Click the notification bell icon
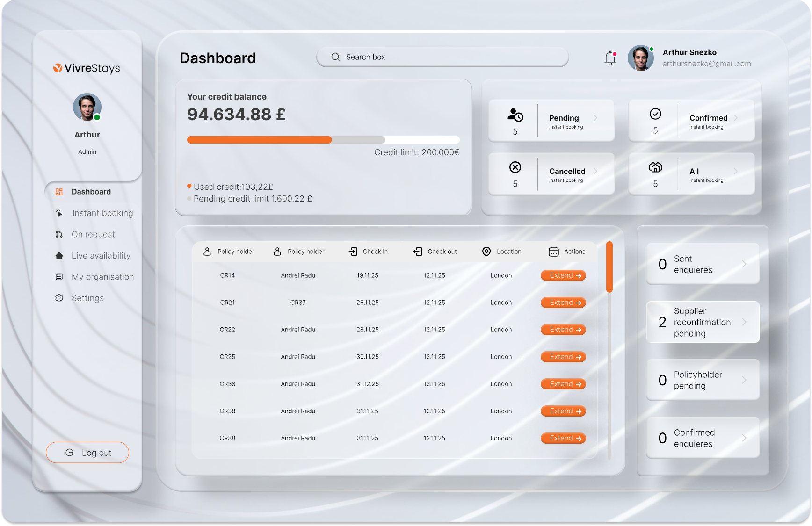The width and height of the screenshot is (812, 526). (x=610, y=58)
